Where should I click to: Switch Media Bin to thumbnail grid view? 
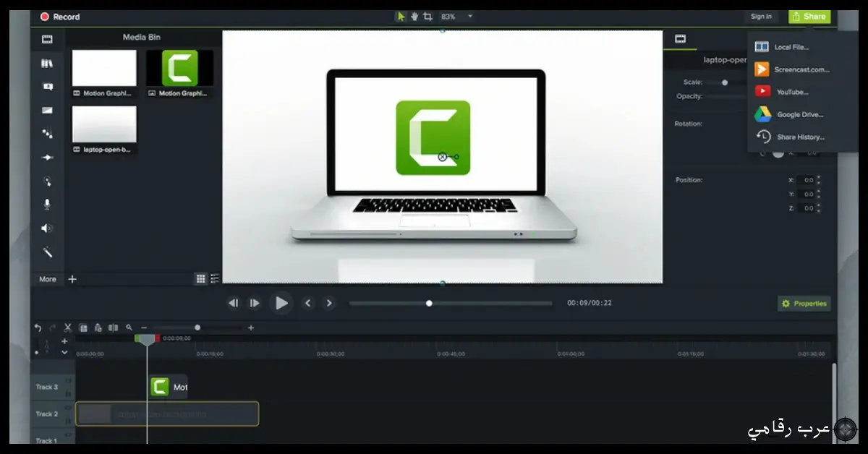(x=201, y=279)
